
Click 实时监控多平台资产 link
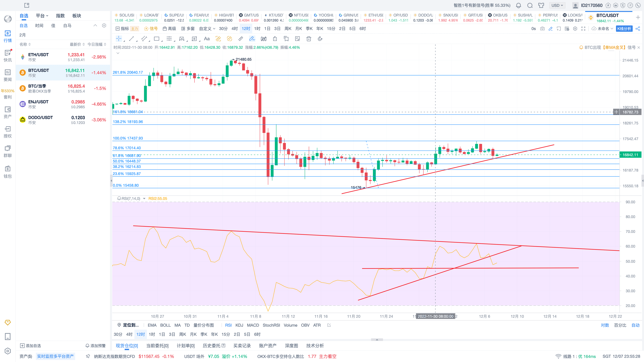[x=56, y=356]
